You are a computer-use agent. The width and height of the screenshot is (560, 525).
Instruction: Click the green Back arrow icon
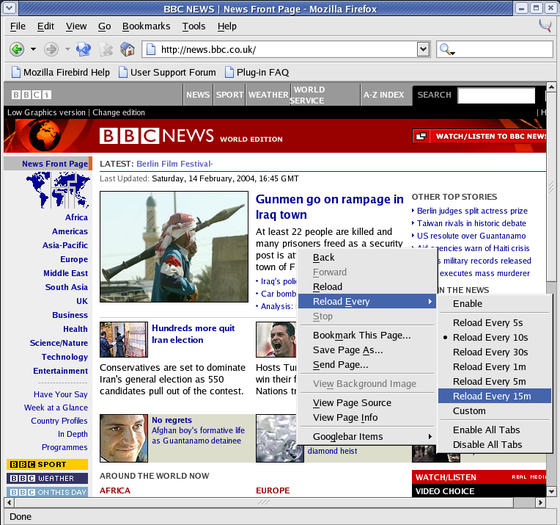coord(17,49)
